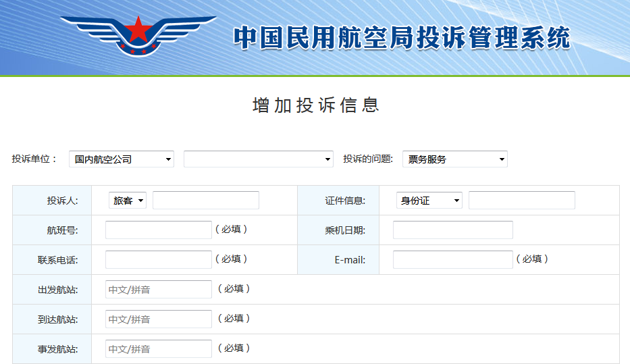Click the 航班号 label cell
Viewport: 630px width, 364px height.
tap(52, 230)
